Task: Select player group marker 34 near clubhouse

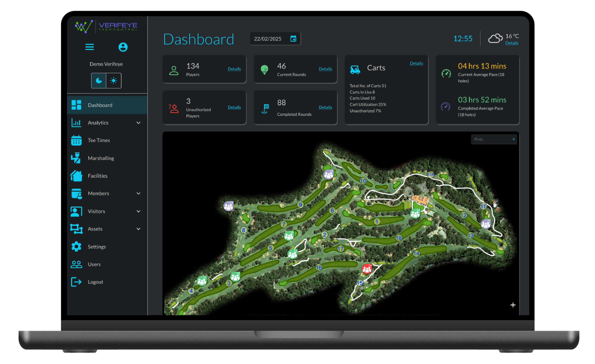Action: click(x=415, y=214)
